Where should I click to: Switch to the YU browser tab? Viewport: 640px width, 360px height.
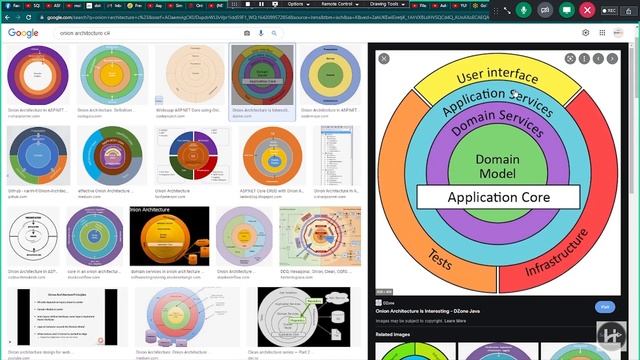coord(460,6)
